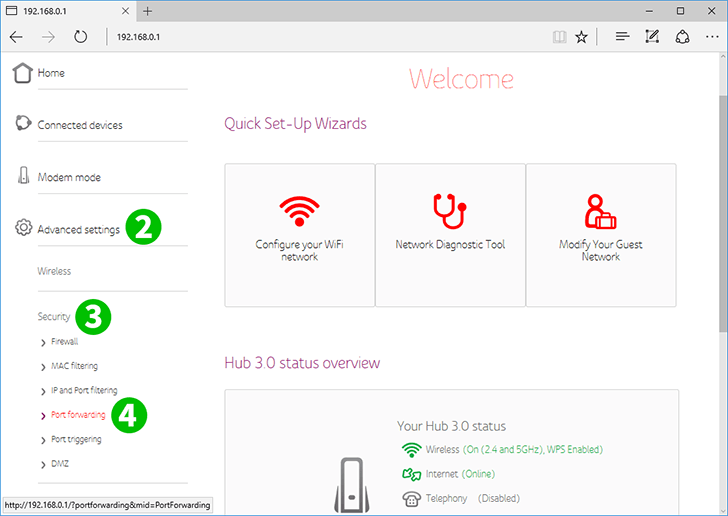This screenshot has height=516, width=728.
Task: Open the More actions ellipsis menu
Action: [x=712, y=37]
